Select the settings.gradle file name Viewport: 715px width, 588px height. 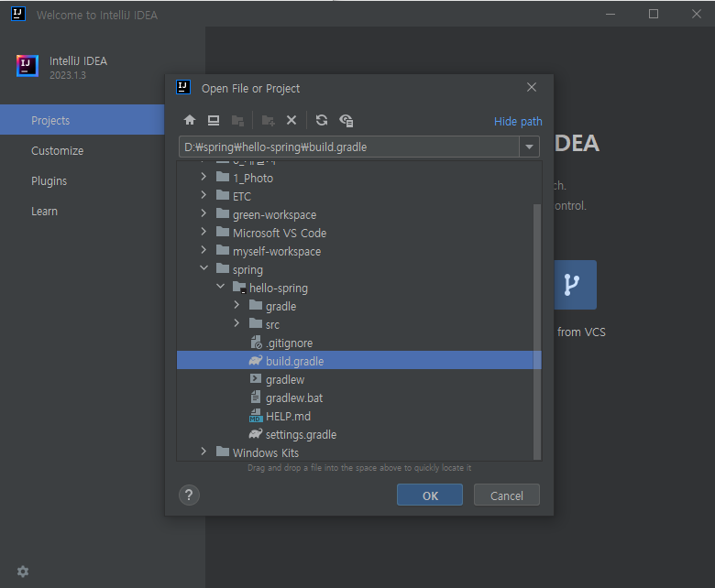pos(301,434)
